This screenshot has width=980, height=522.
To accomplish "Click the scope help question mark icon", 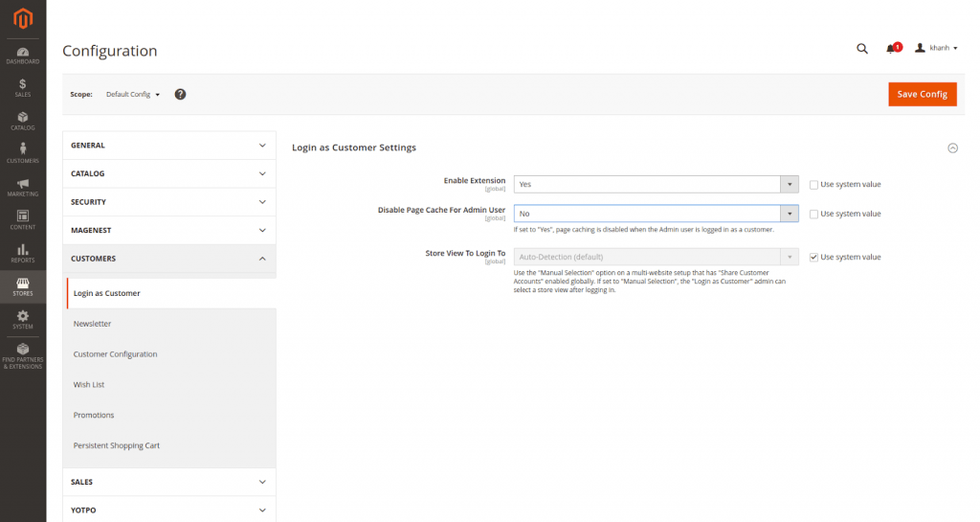I will click(180, 95).
